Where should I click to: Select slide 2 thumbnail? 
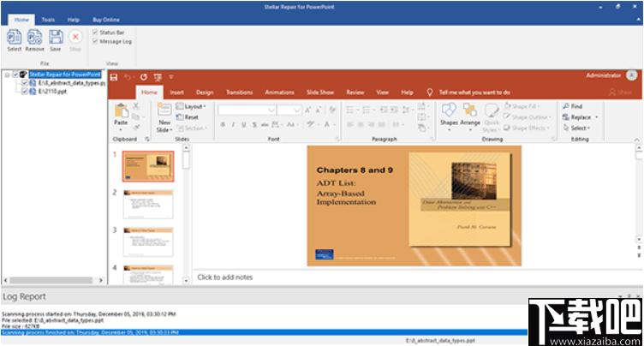(148, 204)
